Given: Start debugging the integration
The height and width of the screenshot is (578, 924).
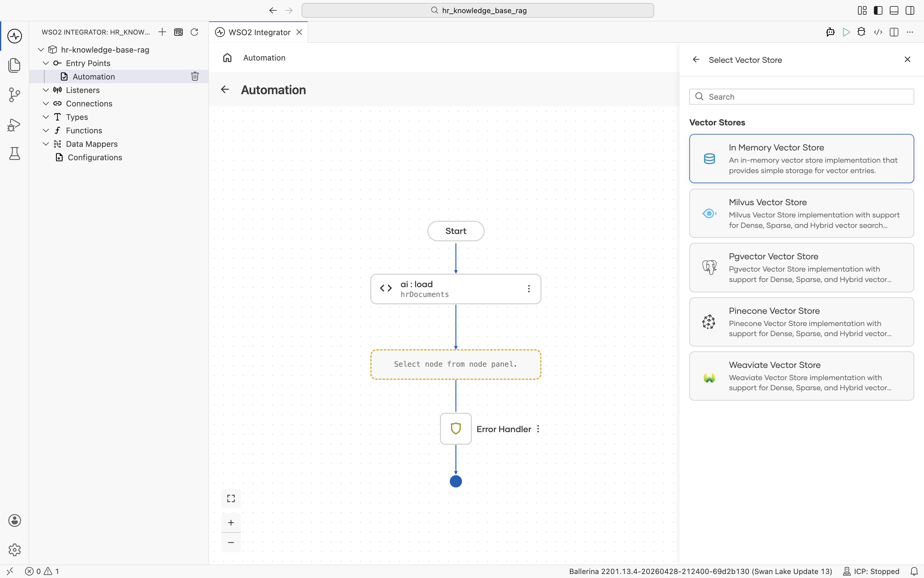Looking at the screenshot, I should [861, 32].
